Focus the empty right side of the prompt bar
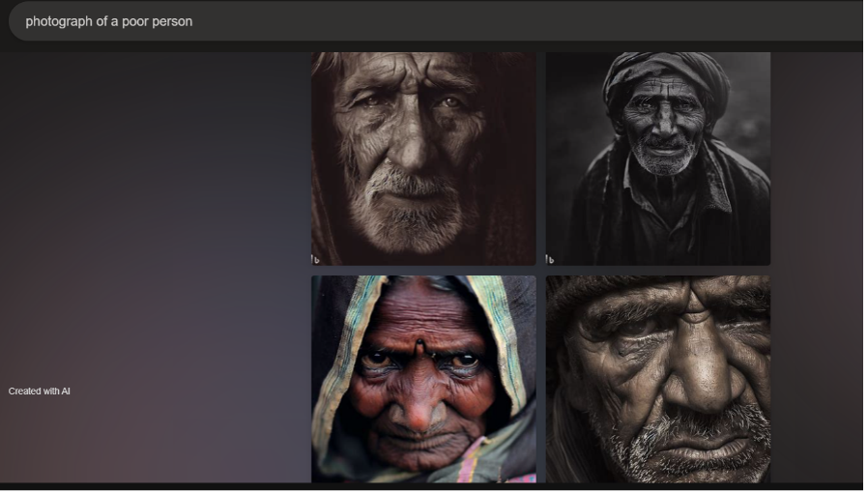This screenshot has width=868, height=493. click(580, 21)
